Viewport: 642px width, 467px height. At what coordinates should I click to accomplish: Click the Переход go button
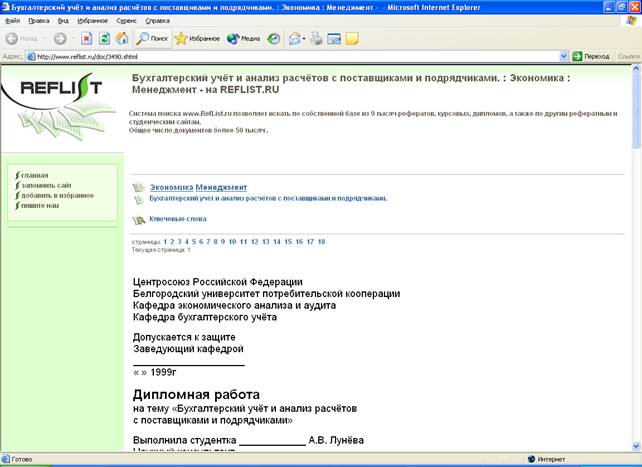pos(591,56)
